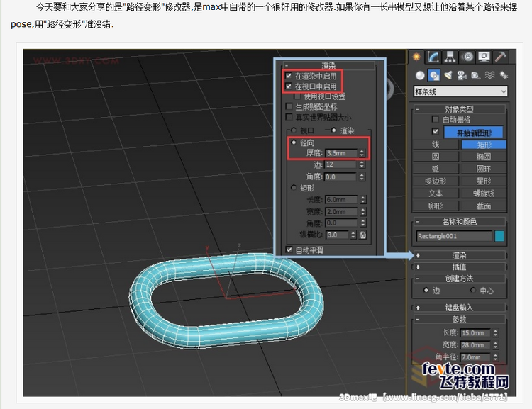Select the Space Warps wave icon

[489, 75]
